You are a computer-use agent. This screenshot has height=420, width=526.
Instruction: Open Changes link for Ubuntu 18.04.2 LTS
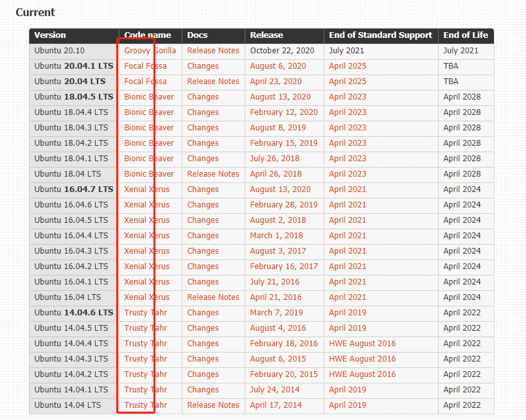coord(202,143)
